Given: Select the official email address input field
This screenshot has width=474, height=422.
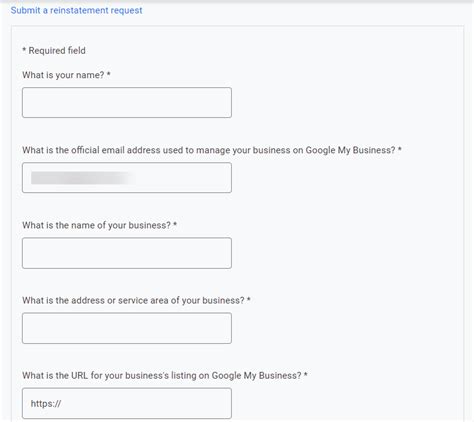Looking at the screenshot, I should click(127, 177).
